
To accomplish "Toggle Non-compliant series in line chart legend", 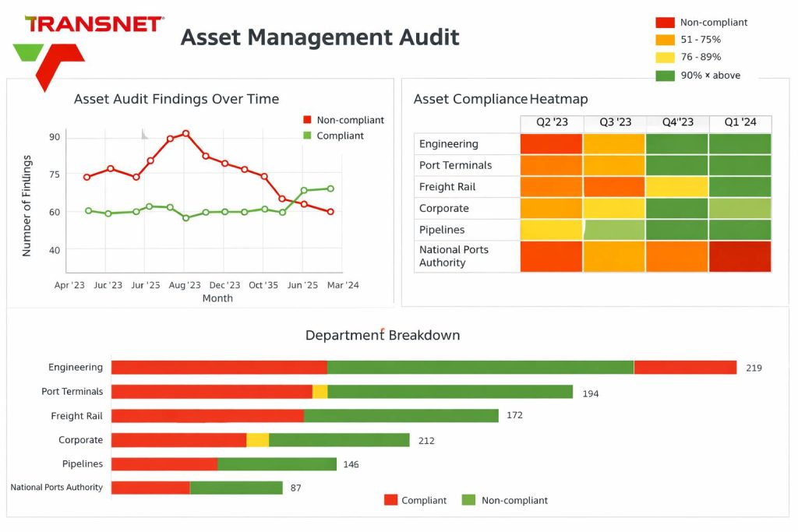I will tap(307, 120).
